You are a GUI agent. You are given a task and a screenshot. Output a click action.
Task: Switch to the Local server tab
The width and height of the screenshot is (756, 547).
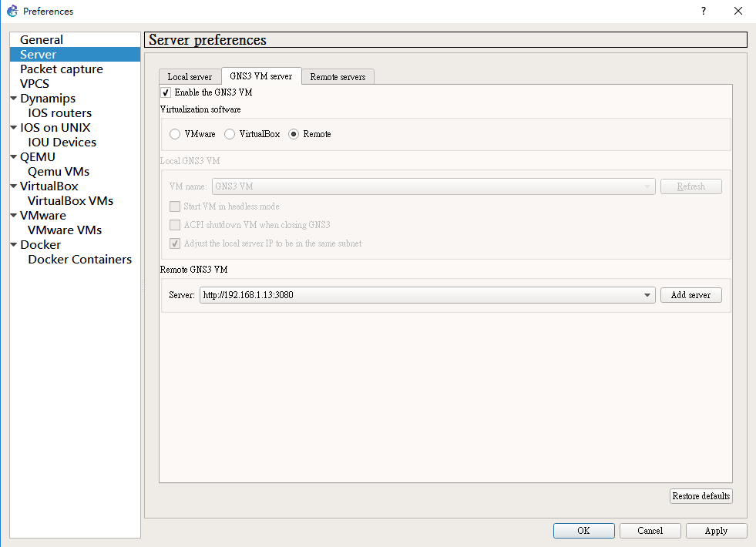click(190, 76)
